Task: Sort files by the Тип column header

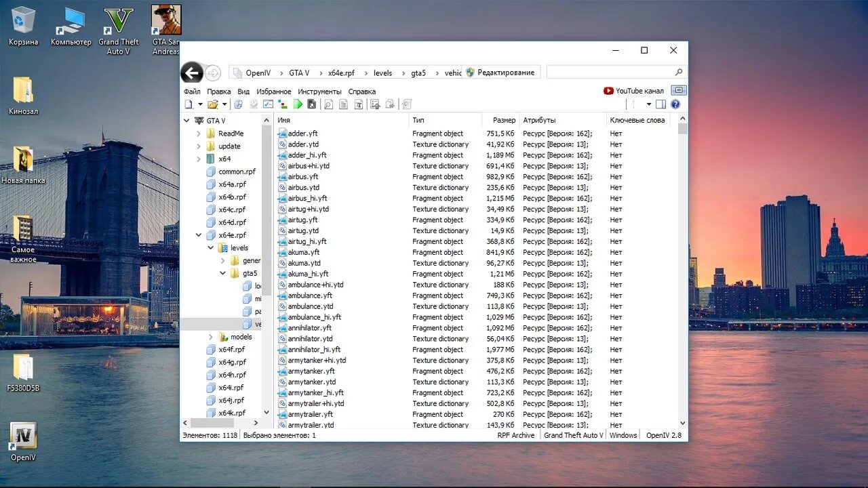Action: click(446, 120)
